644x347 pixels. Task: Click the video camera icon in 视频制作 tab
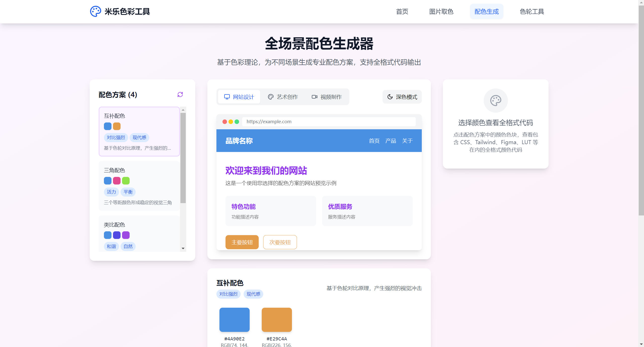(x=314, y=97)
